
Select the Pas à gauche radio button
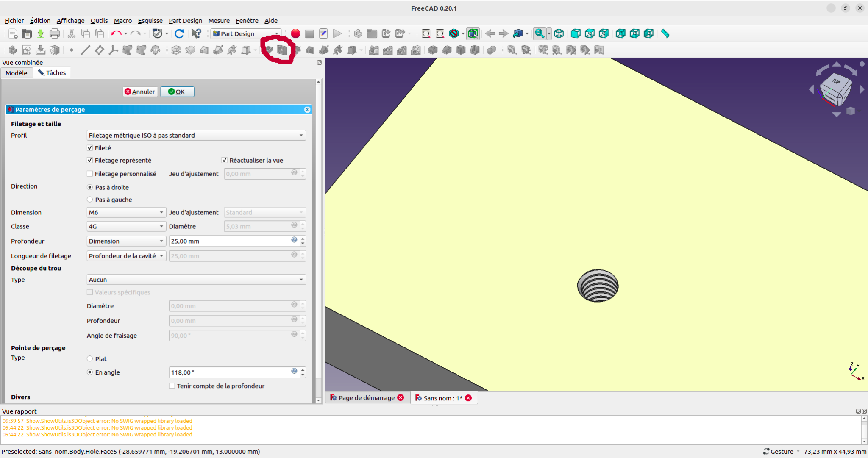[90, 200]
